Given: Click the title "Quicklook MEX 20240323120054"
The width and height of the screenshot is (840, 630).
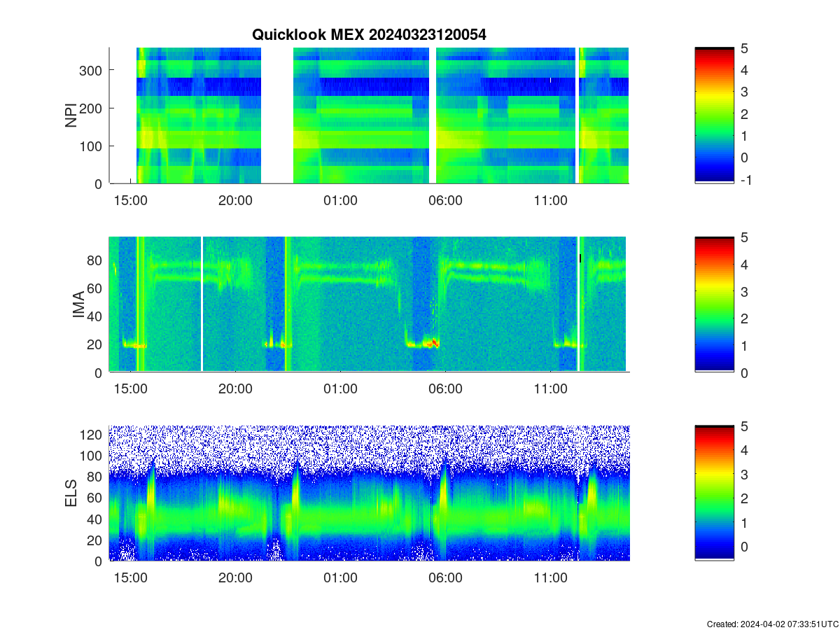Looking at the screenshot, I should click(x=369, y=34).
